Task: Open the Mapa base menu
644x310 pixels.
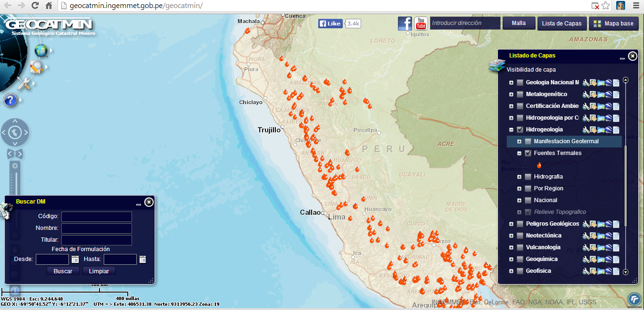Action: pyautogui.click(x=614, y=24)
